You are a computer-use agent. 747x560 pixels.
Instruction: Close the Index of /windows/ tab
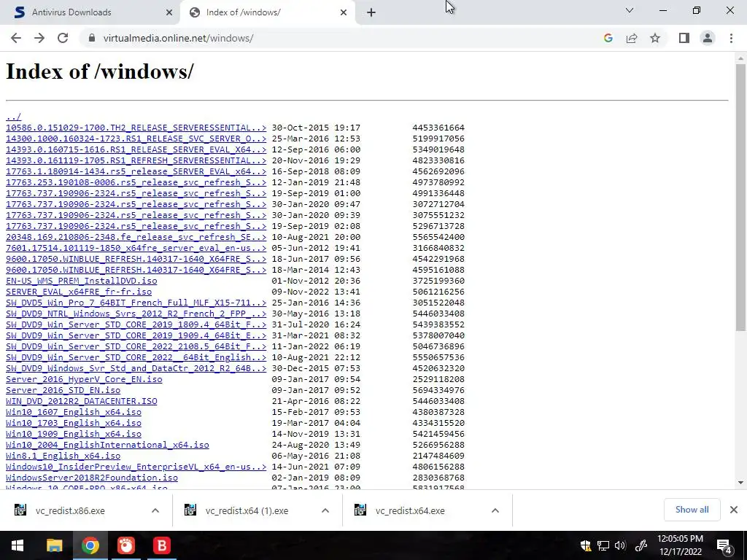[x=344, y=12]
